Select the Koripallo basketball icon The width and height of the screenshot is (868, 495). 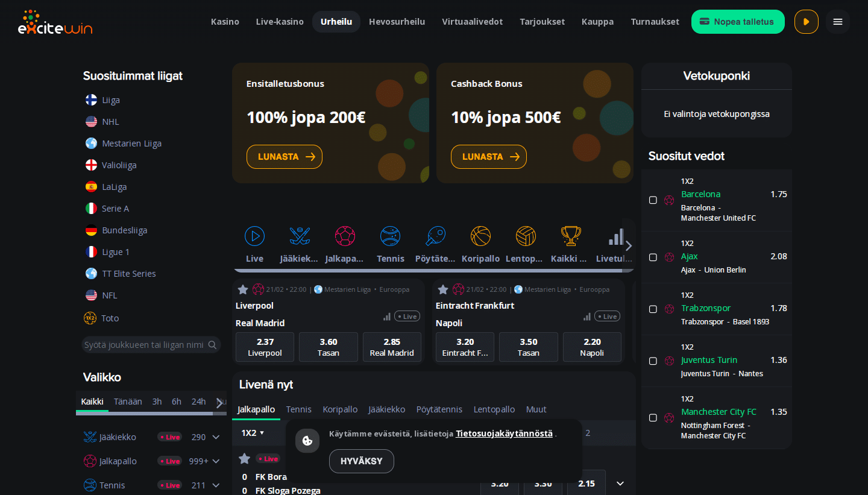coord(480,236)
